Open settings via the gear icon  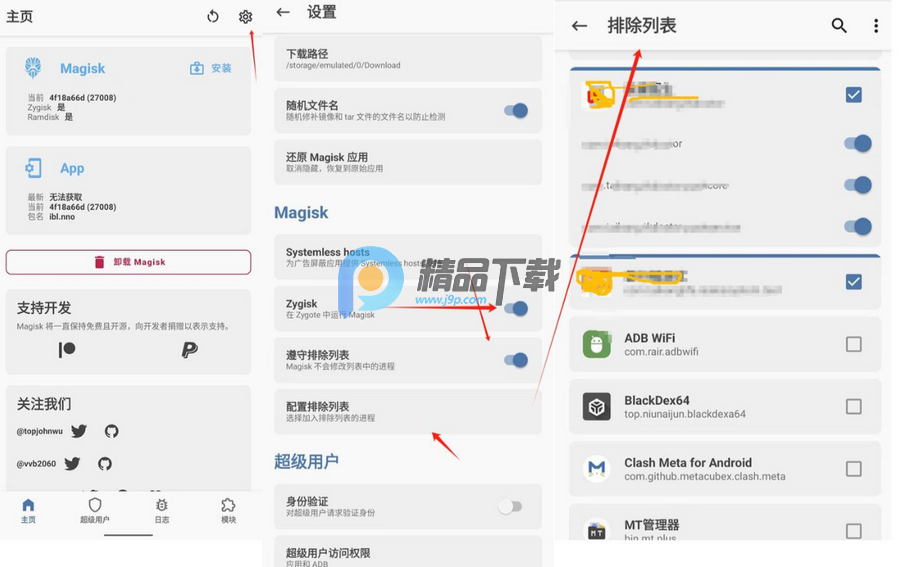(245, 17)
